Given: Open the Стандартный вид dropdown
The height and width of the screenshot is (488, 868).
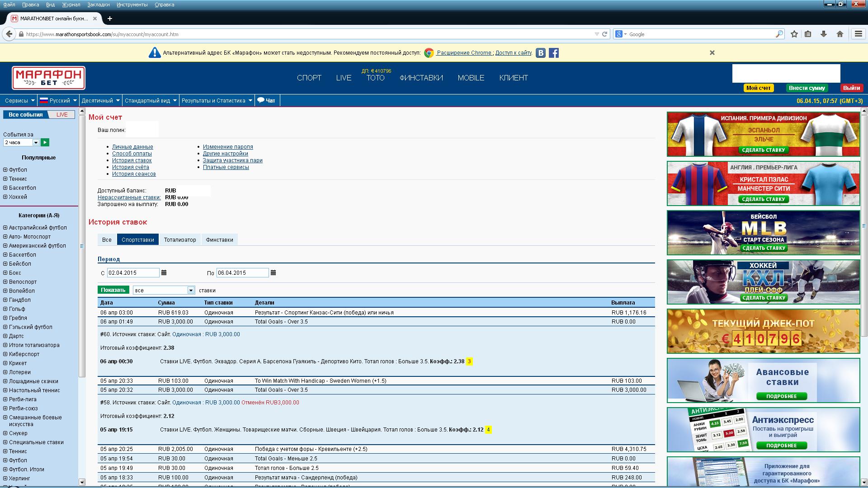Looking at the screenshot, I should 151,100.
